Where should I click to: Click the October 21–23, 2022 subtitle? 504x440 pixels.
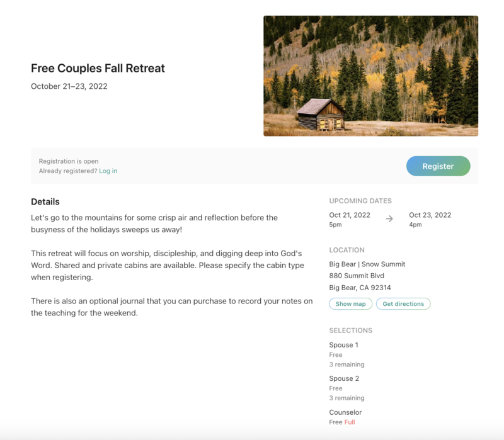click(x=69, y=86)
